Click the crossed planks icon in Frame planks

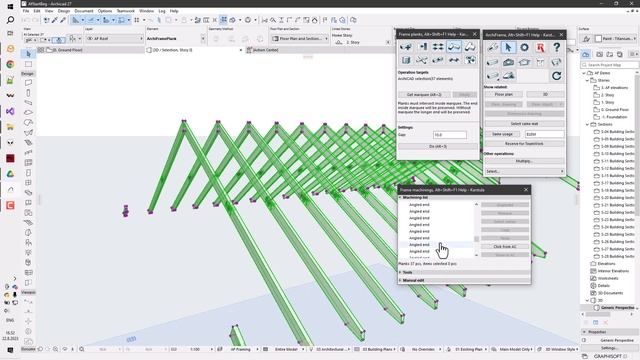click(422, 60)
